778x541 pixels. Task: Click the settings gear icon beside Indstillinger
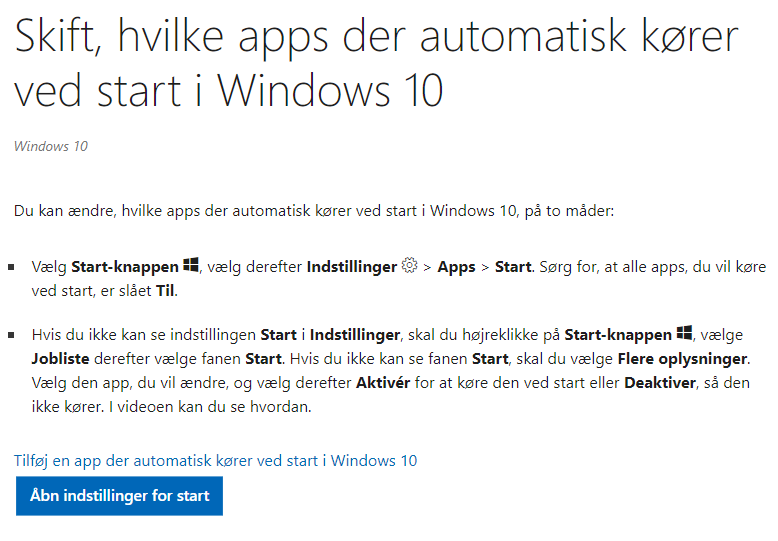[x=409, y=265]
